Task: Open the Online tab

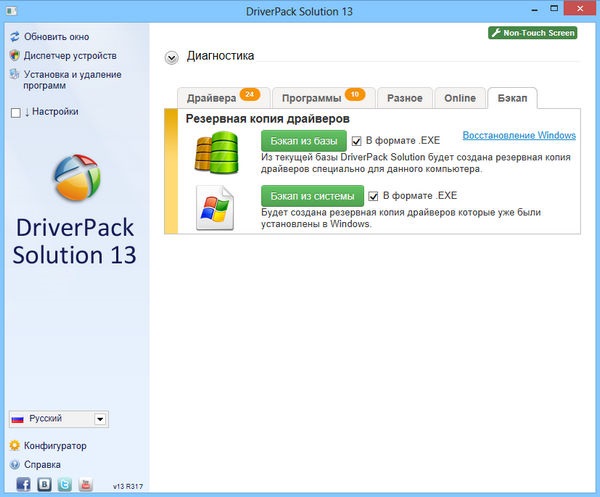Action: tap(460, 98)
